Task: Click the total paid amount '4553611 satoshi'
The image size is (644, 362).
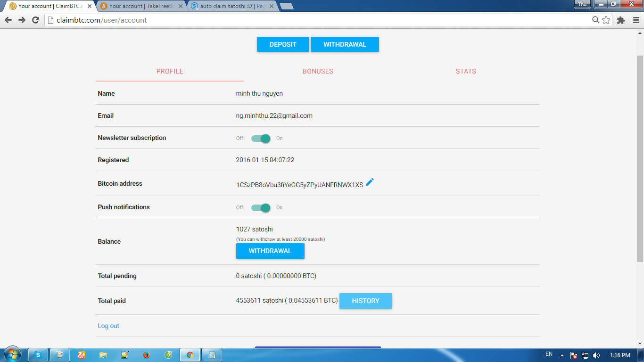Action: pyautogui.click(x=260, y=300)
